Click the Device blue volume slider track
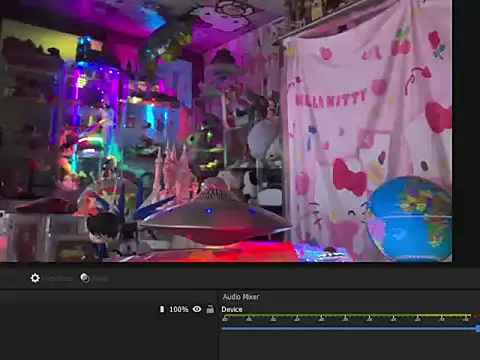Image resolution: width=480 pixels, height=360 pixels. point(349,329)
